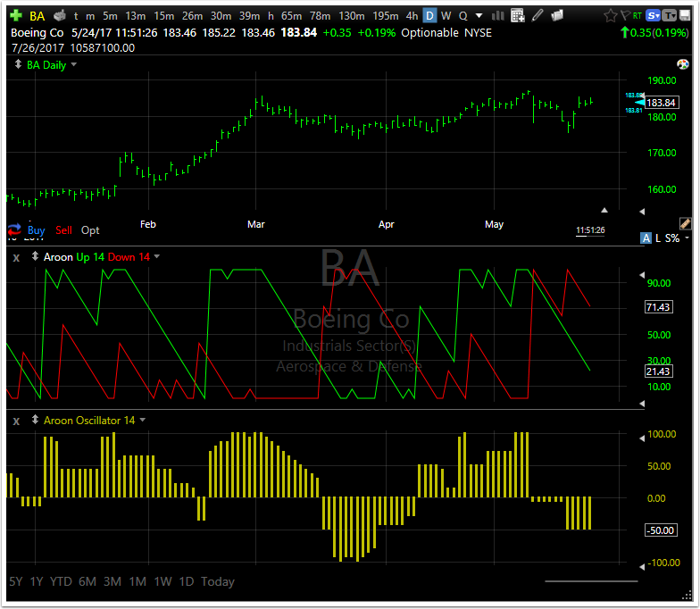This screenshot has height=609, width=700.
Task: Select the 1D time range
Action: pyautogui.click(x=186, y=581)
